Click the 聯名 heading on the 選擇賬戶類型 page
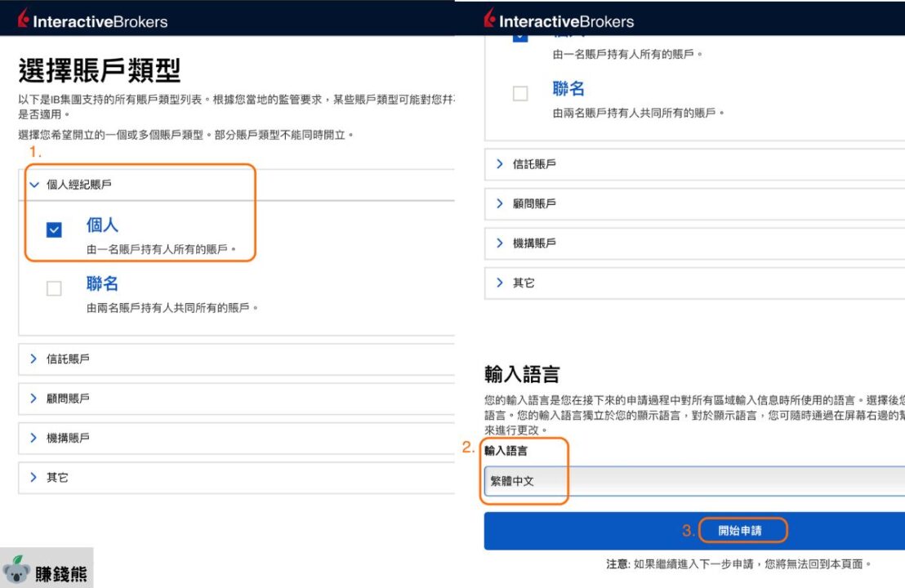The width and height of the screenshot is (905, 588). [102, 283]
